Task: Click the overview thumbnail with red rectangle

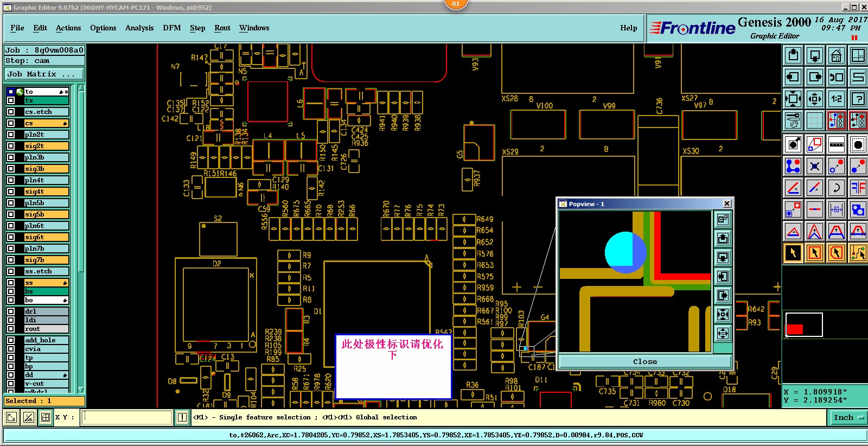Action: click(803, 324)
